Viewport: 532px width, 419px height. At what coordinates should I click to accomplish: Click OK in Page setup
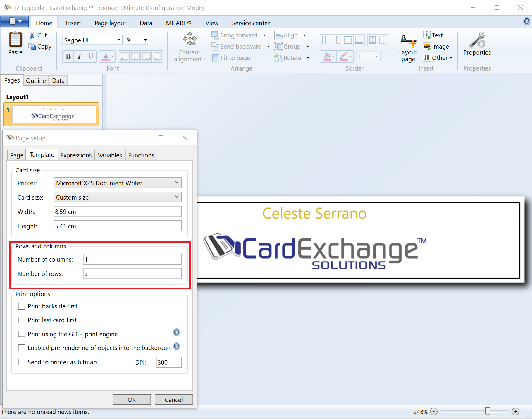click(x=132, y=400)
